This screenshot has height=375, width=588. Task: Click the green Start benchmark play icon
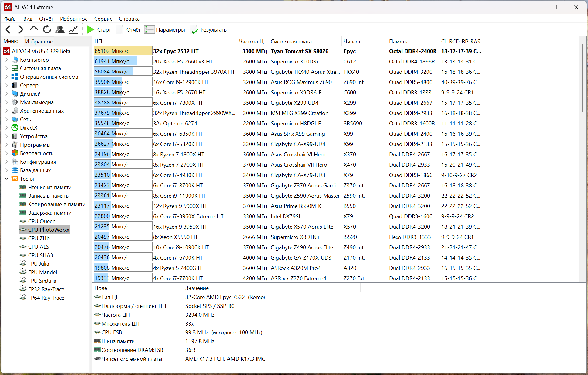pyautogui.click(x=90, y=29)
